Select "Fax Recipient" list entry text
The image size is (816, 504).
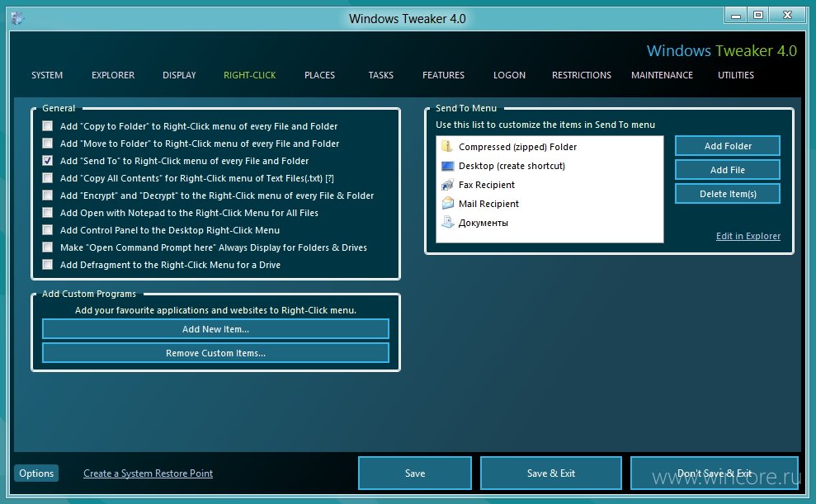click(x=487, y=185)
